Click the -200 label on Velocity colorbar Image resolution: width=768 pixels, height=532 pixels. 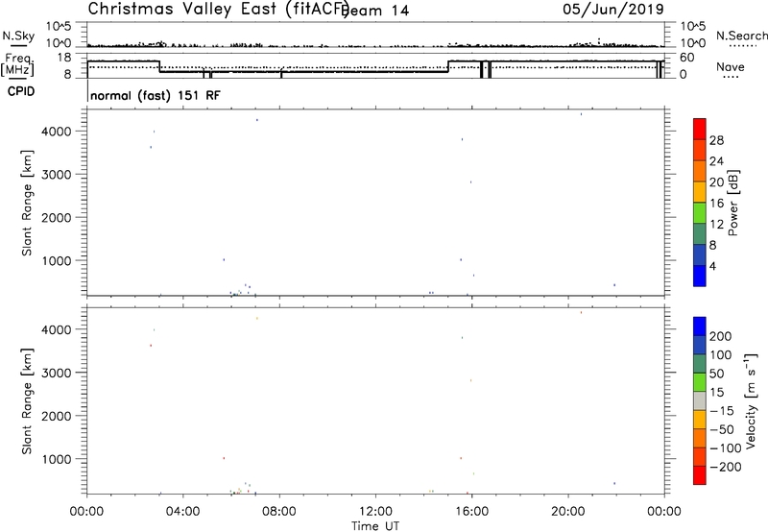[725, 467]
